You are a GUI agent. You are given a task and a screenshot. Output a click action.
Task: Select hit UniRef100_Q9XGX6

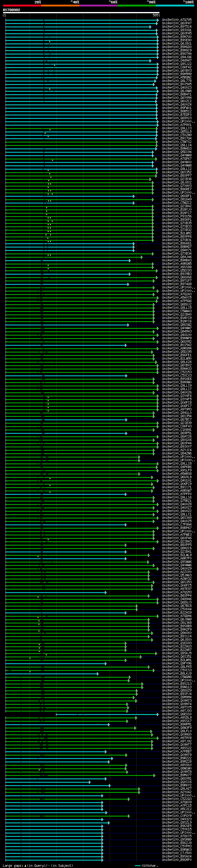tap(177, 440)
